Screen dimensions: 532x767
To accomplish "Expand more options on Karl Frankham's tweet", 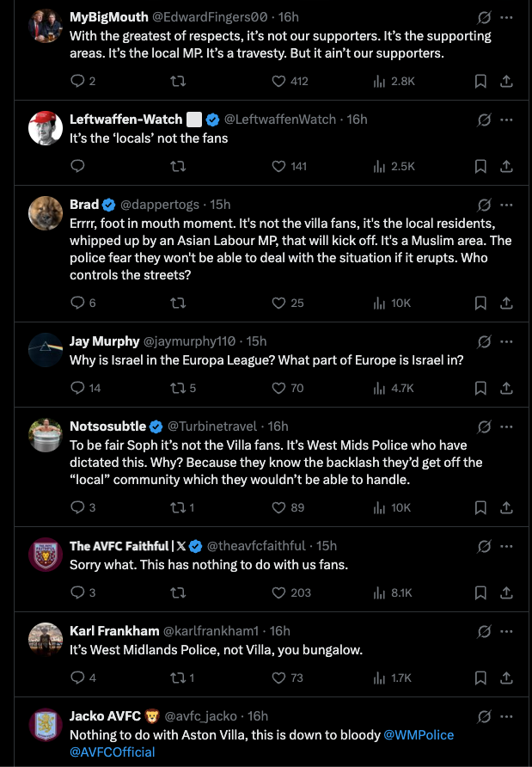I will (506, 631).
